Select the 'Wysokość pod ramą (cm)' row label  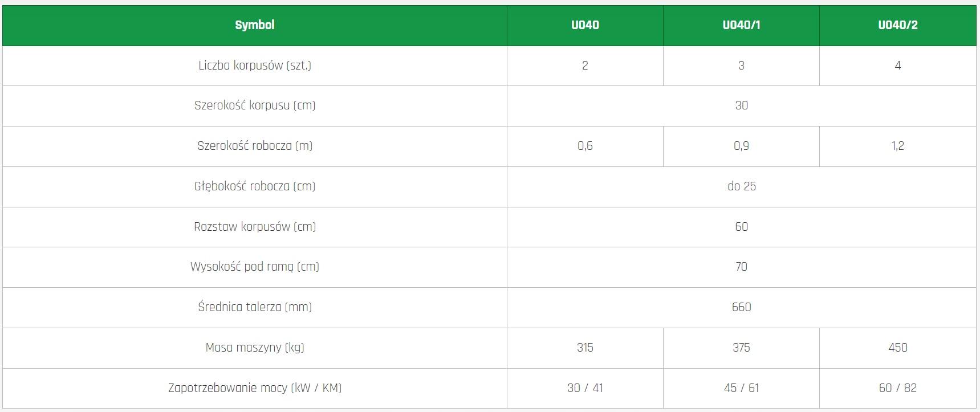pos(254,267)
